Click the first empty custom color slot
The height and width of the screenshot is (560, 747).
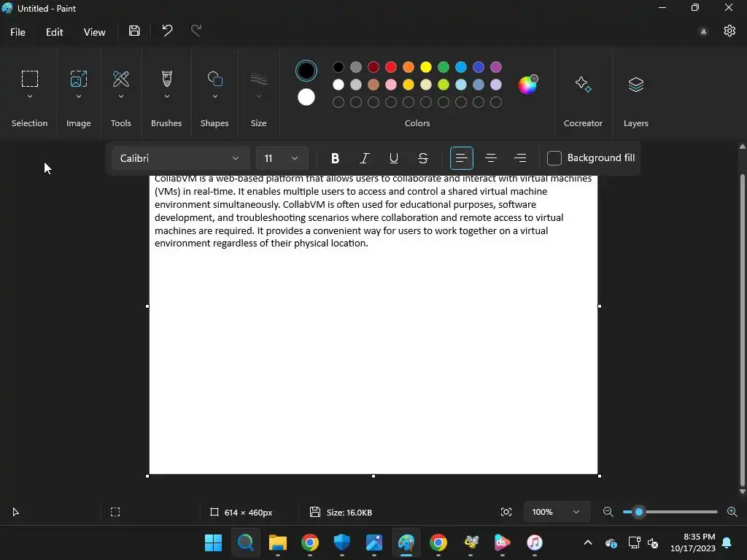pos(338,102)
